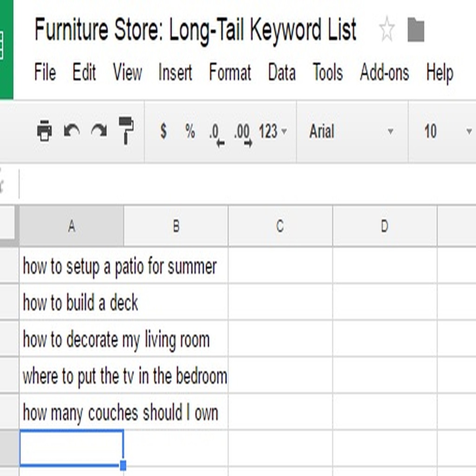Viewport: 476px width, 476px height.
Task: Format as currency with the dollar icon
Action: point(163,131)
